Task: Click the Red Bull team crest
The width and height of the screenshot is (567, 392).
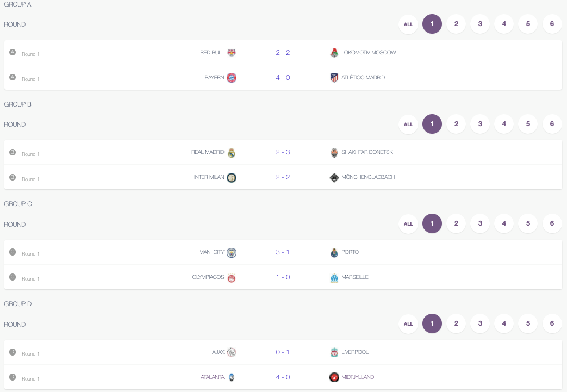Action: click(232, 53)
